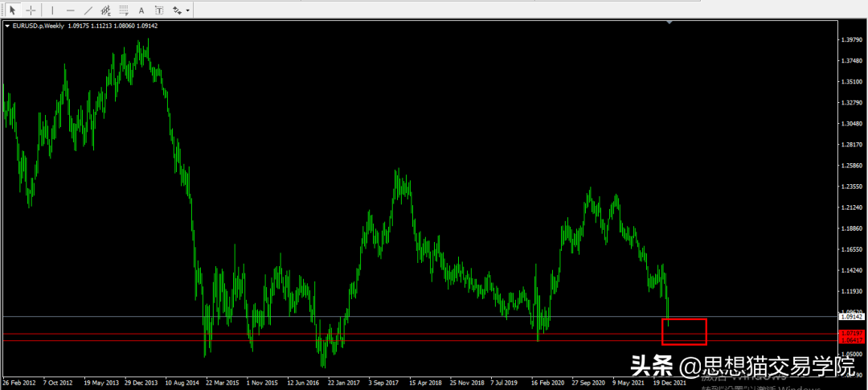Click the 25 Nov 2018 date label
The width and height of the screenshot is (868, 390).
(x=466, y=383)
